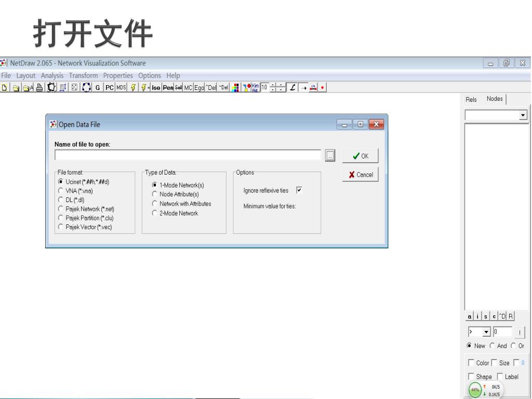The height and width of the screenshot is (399, 532).
Task: Click the circle layout icon with black nodes
Action: click(x=51, y=87)
